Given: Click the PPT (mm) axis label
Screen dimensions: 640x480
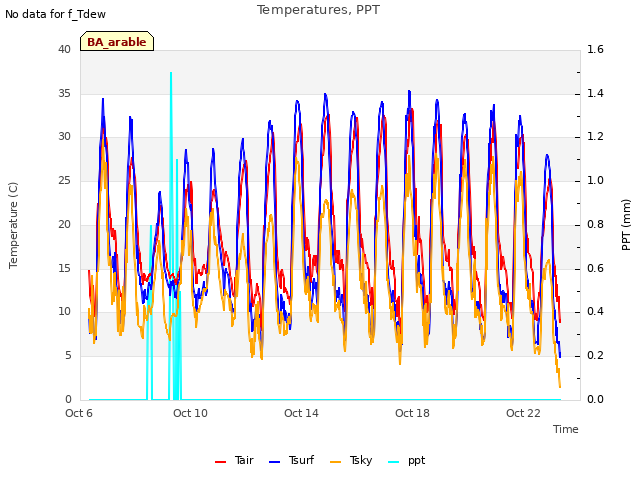Looking at the screenshot, I should 626,225.
